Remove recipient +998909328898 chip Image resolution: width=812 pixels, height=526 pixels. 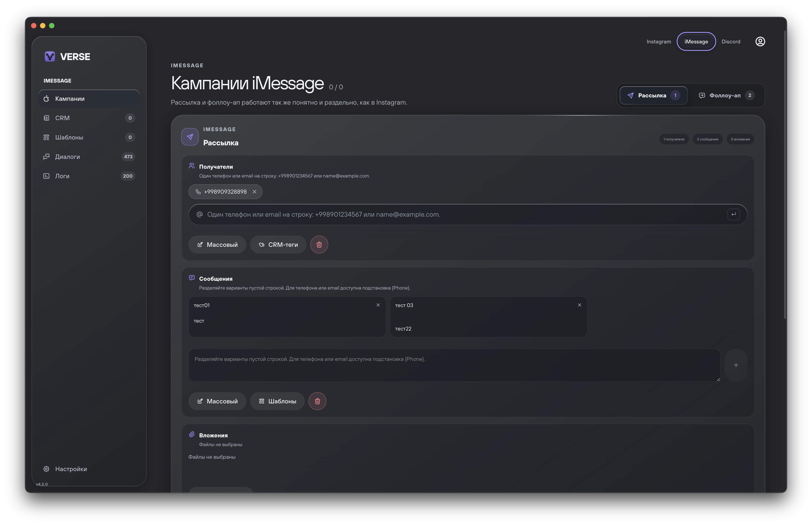click(x=254, y=191)
